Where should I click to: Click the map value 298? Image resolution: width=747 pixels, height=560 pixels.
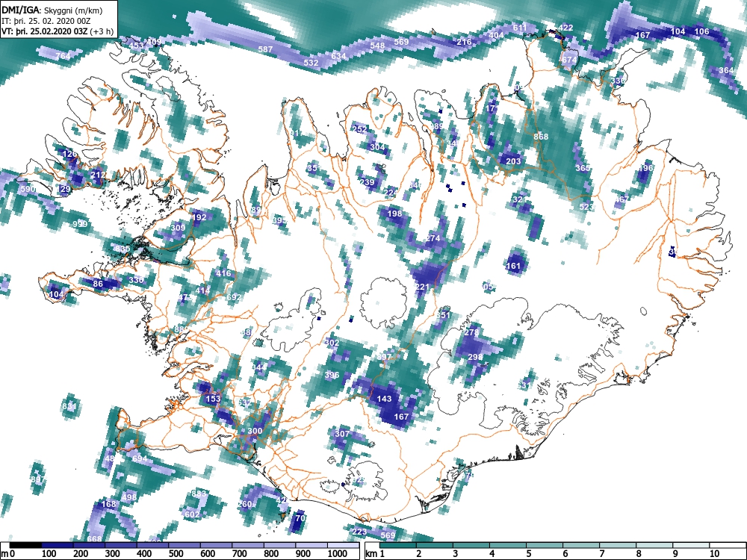(x=475, y=357)
